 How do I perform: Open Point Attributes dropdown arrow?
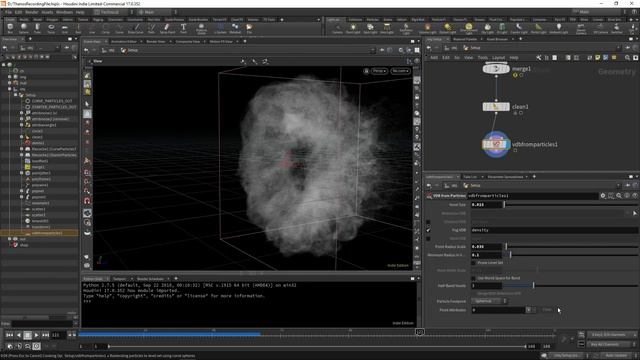click(x=529, y=310)
